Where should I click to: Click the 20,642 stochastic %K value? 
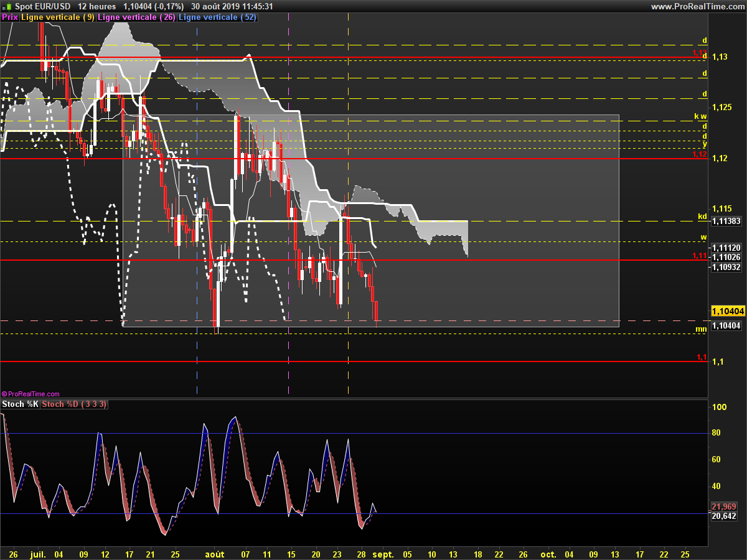click(x=724, y=516)
